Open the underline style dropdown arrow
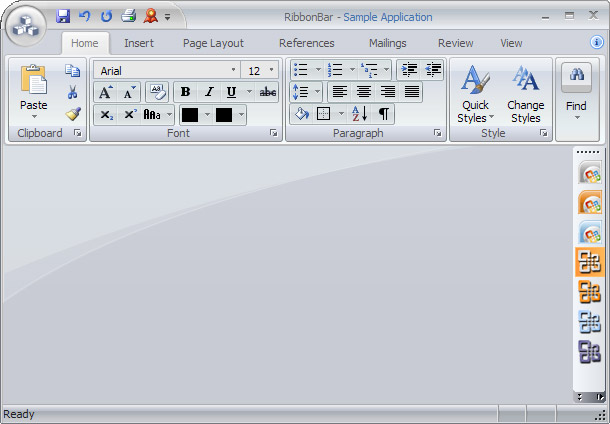610x424 pixels. click(249, 92)
